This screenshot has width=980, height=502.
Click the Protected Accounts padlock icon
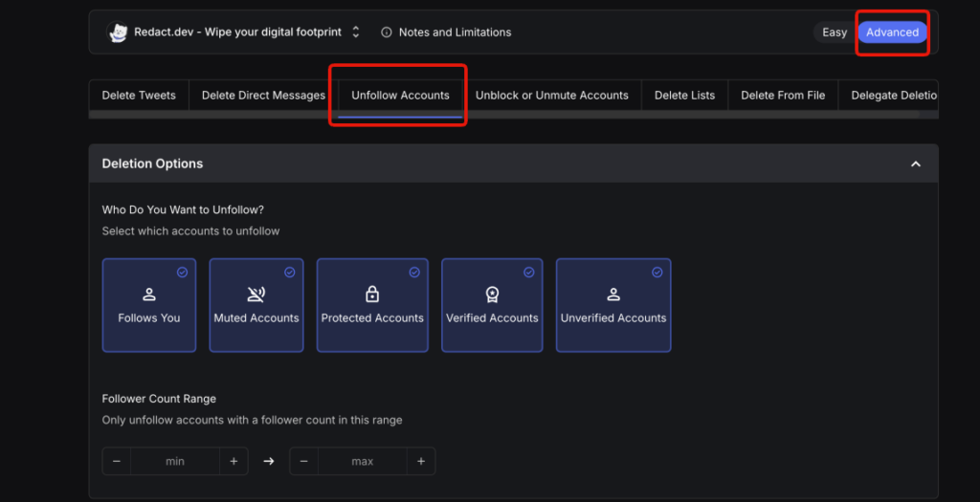[x=372, y=294]
